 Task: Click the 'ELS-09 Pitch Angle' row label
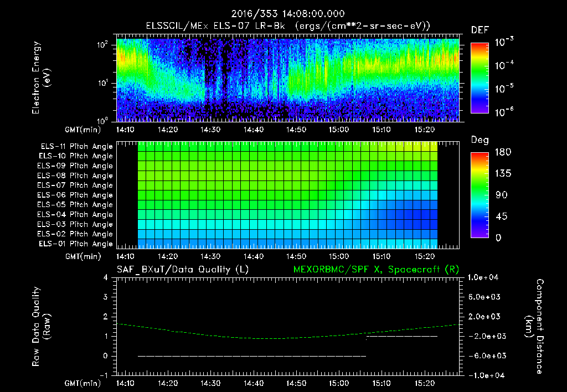pyautogui.click(x=75, y=166)
